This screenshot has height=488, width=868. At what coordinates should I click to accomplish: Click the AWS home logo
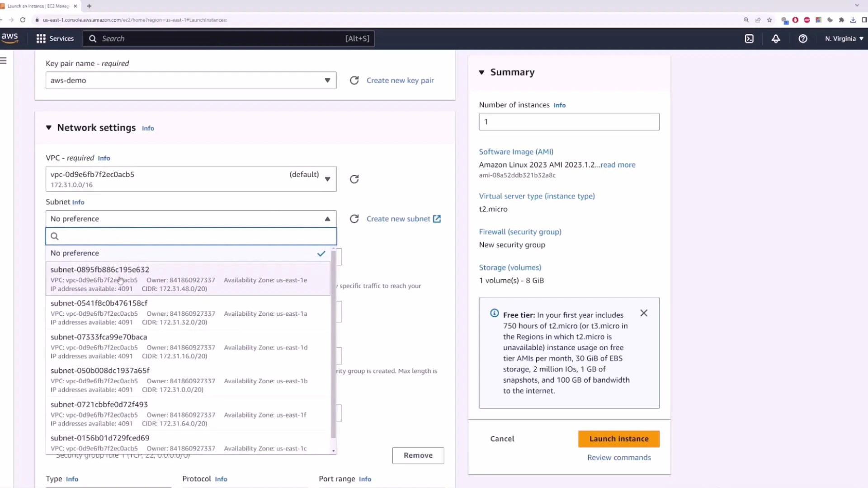click(x=9, y=38)
